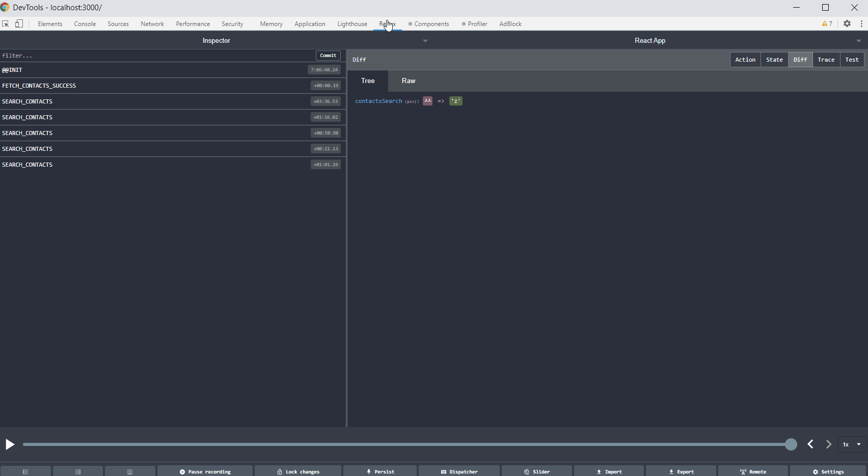Open DevTools settings gear
868x476 pixels.
click(x=847, y=23)
